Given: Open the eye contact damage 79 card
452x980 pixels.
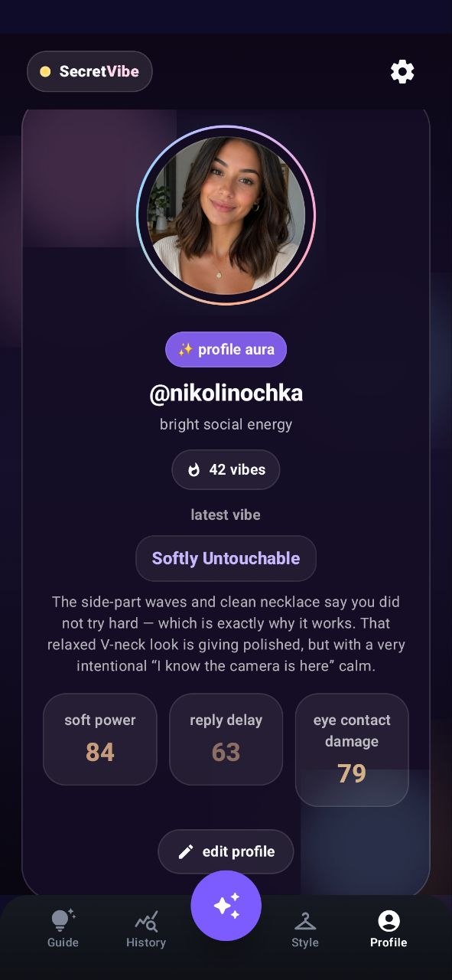Looking at the screenshot, I should pos(352,750).
